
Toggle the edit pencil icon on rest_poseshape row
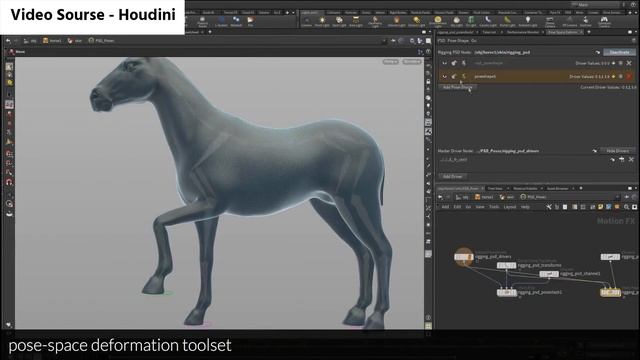[454, 63]
